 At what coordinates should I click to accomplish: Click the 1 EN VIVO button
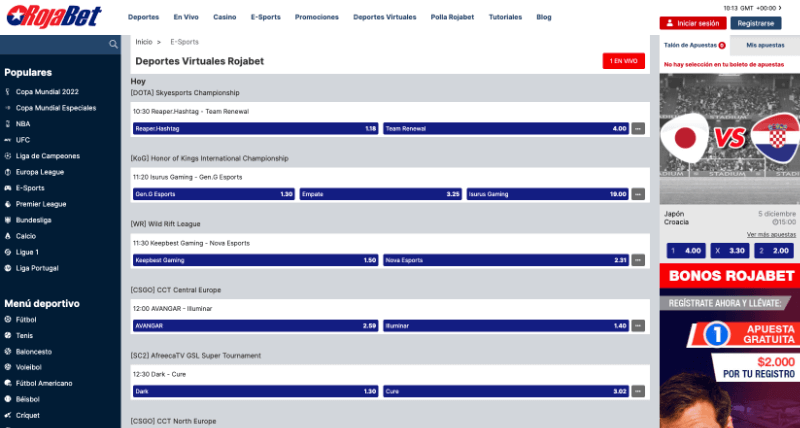(623, 61)
